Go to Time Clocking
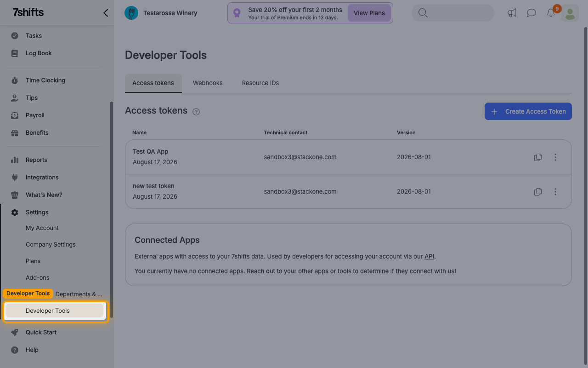Screen dimensions: 588x368 click(45, 80)
